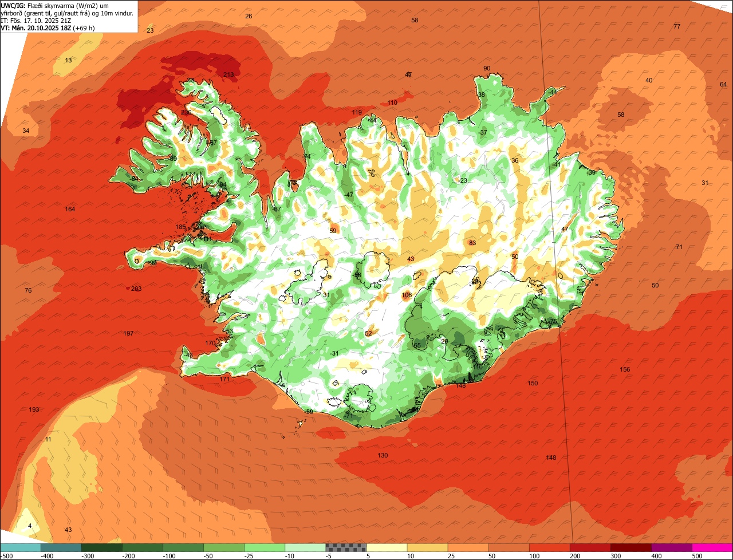Viewport: 733px width, 560px height.
Task: Click the initial time 'IT: Fös. 17. 10. 2025 21Z'
Action: 36,20
